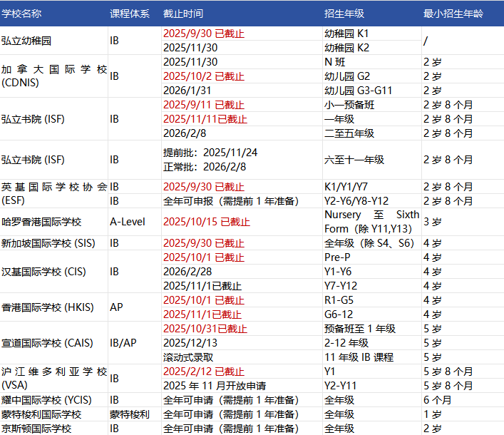504x435 pixels.
Task: Click the 2025/11/11已截止 deadline cell
Action: [x=242, y=119]
